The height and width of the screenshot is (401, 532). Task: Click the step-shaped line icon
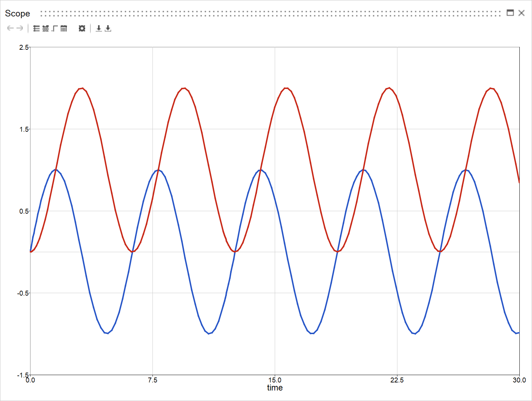pos(55,28)
